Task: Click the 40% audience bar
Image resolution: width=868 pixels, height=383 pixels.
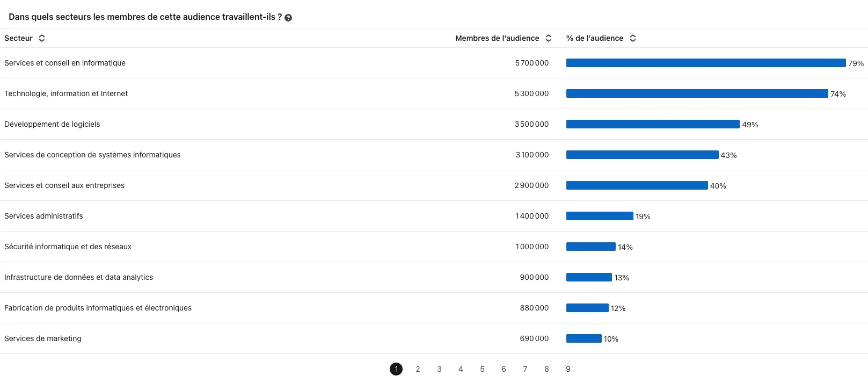Action: [x=637, y=185]
